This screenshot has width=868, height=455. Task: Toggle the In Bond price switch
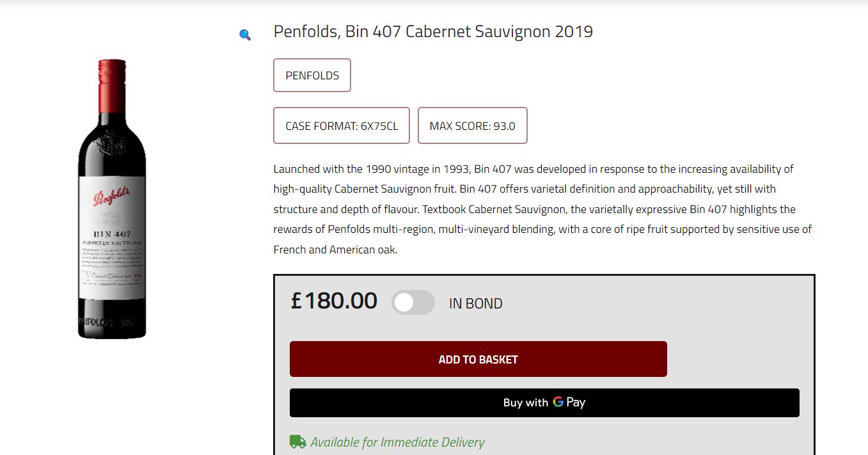coord(413,303)
